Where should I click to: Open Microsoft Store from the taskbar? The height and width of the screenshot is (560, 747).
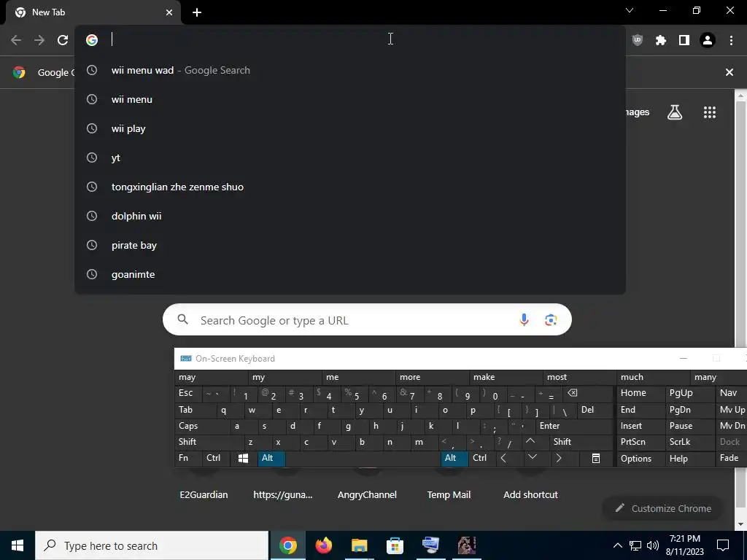[395, 545]
